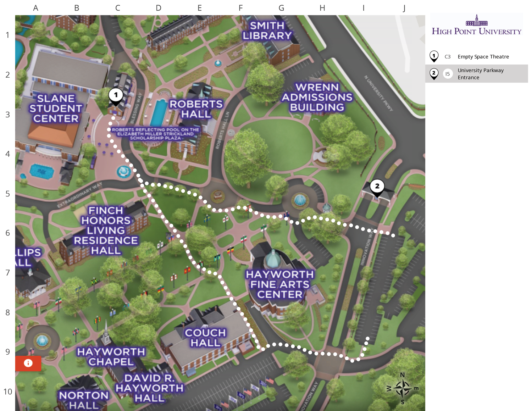Click the Smith Library label
Viewport: 532px width, 411px height.
click(267, 30)
